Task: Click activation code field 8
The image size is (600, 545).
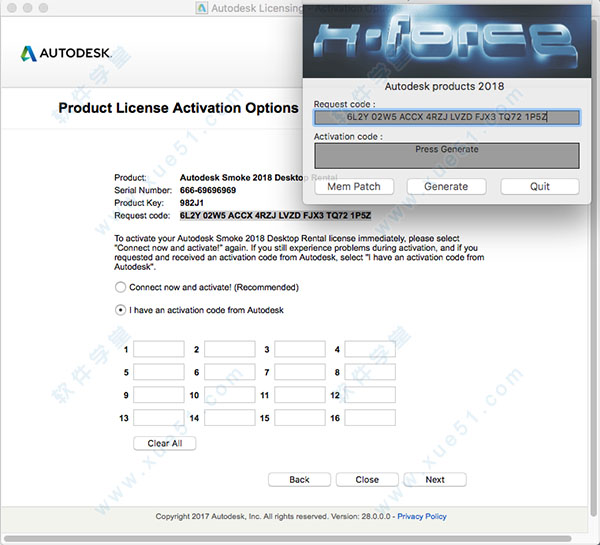Action: [x=370, y=372]
